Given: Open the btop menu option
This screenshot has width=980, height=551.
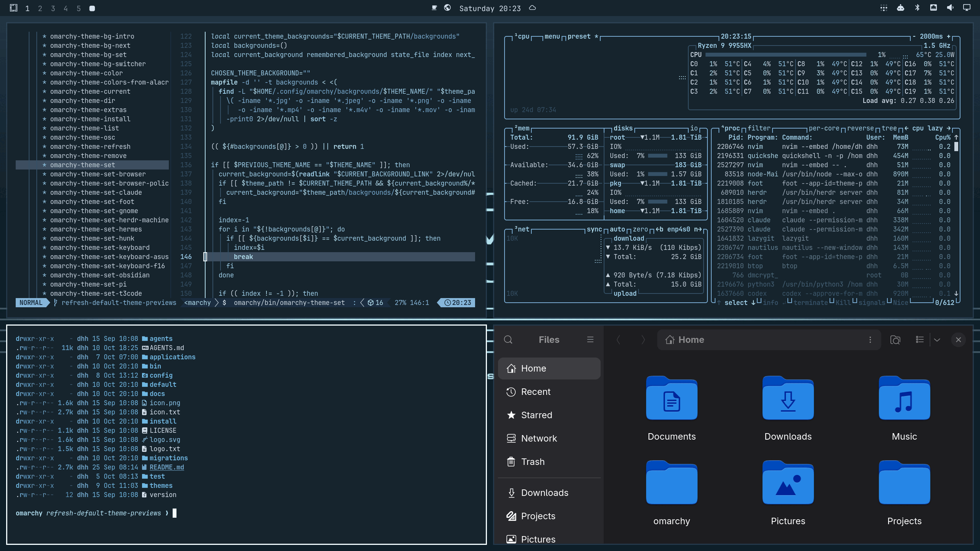Looking at the screenshot, I should (552, 36).
